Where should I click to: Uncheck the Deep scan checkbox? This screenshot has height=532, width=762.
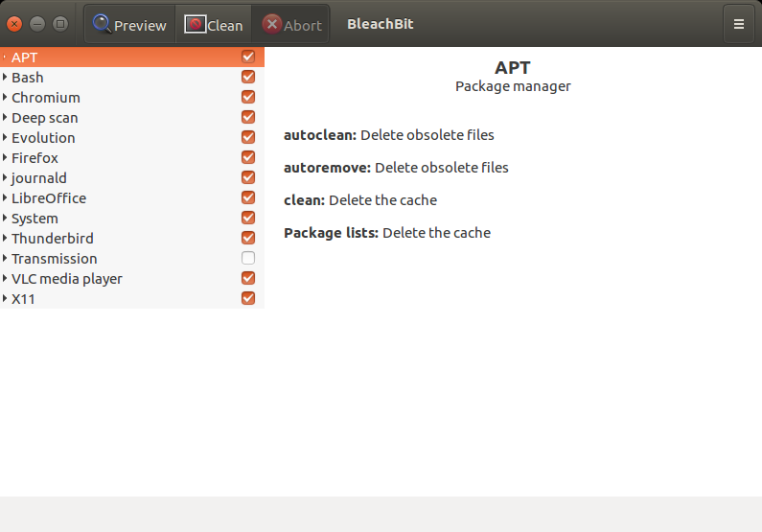248,117
